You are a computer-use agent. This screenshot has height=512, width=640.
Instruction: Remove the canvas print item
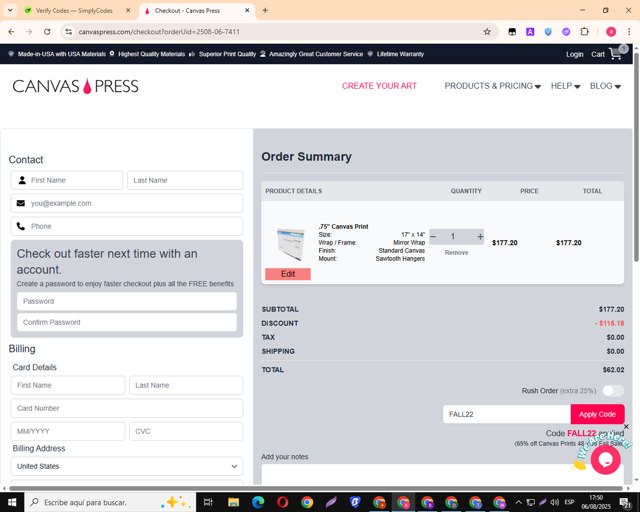click(456, 253)
